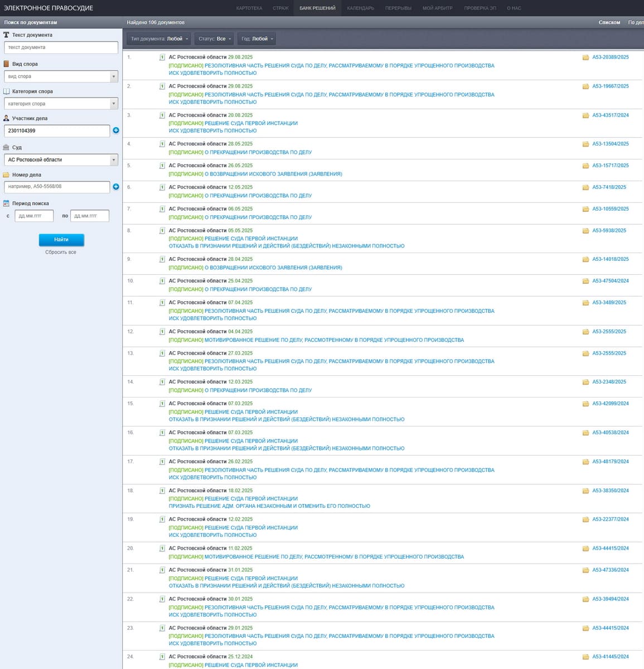This screenshot has width=644, height=669.
Task: Open the Календарь menu item
Action: pos(360,8)
